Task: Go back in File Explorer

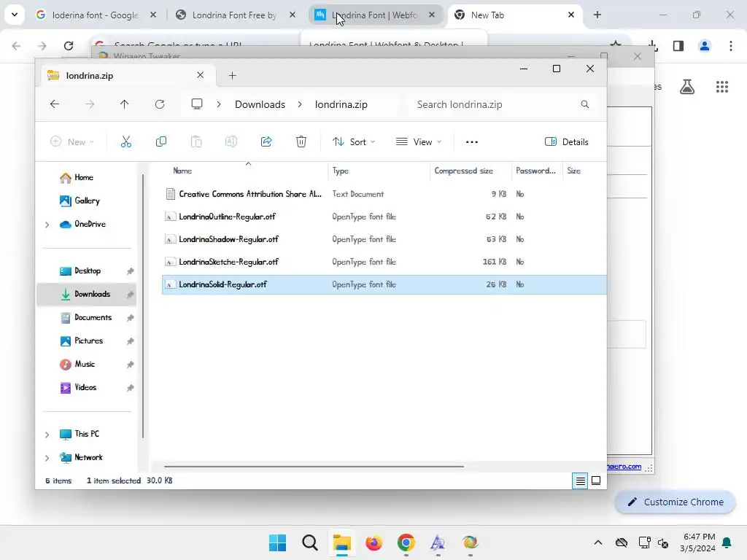Action: [55, 104]
